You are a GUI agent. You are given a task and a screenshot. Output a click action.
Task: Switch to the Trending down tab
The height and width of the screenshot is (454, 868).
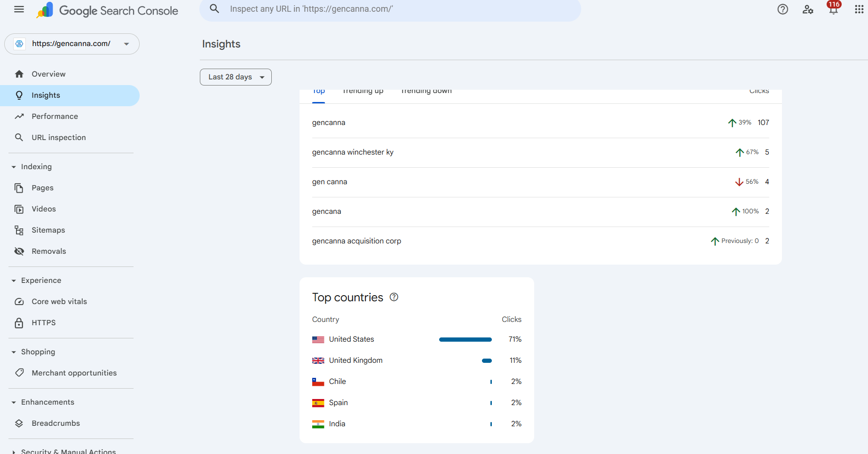(426, 92)
